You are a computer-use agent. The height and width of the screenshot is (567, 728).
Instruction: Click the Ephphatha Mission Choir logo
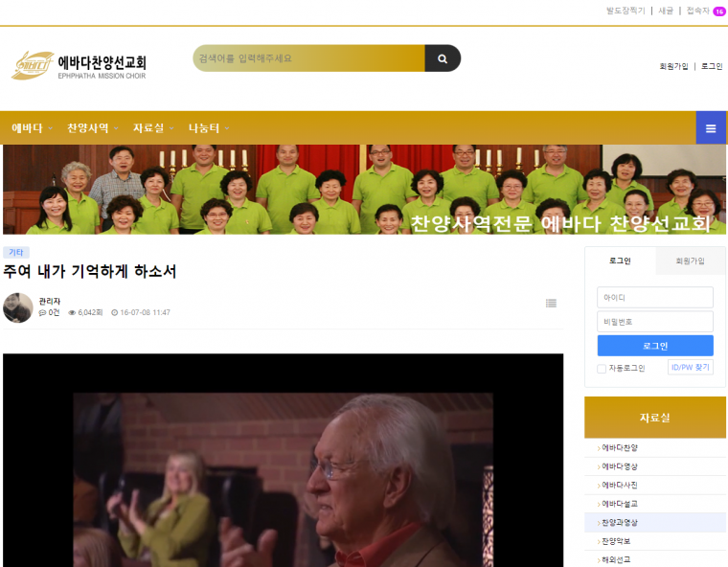point(79,65)
